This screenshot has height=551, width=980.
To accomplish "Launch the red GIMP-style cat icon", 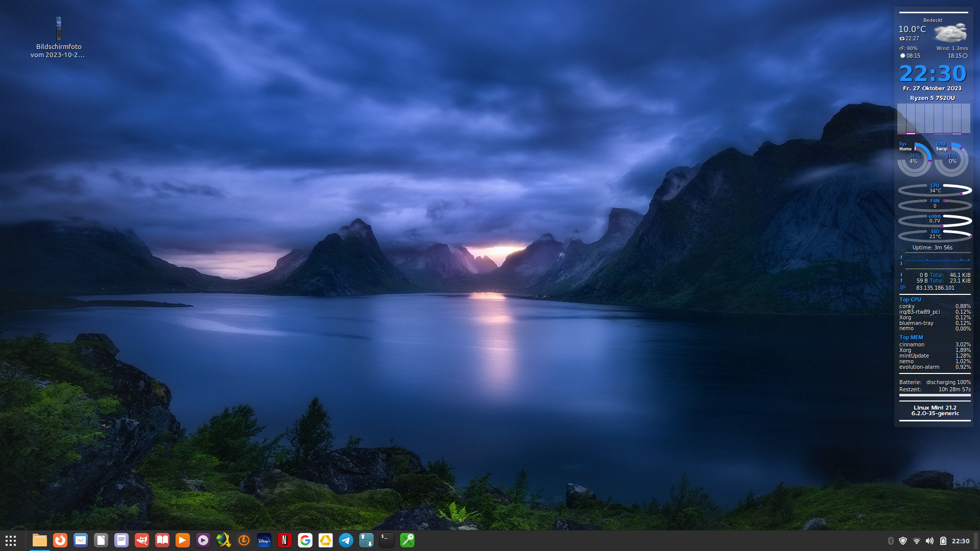I will [142, 540].
